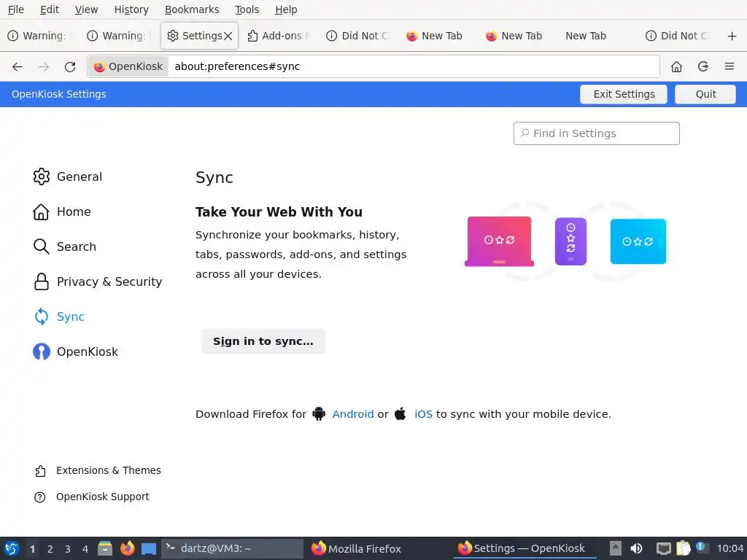Focus the Find in Settings search box

tap(597, 133)
